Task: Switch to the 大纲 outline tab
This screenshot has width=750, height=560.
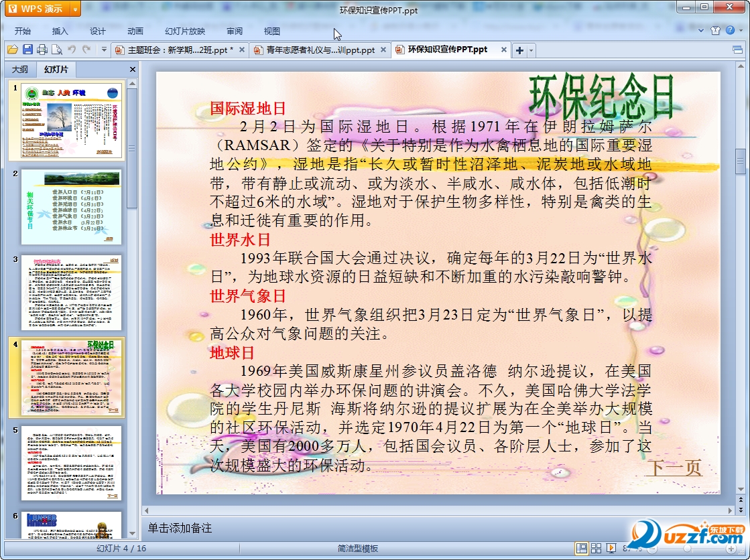Action: [x=20, y=69]
